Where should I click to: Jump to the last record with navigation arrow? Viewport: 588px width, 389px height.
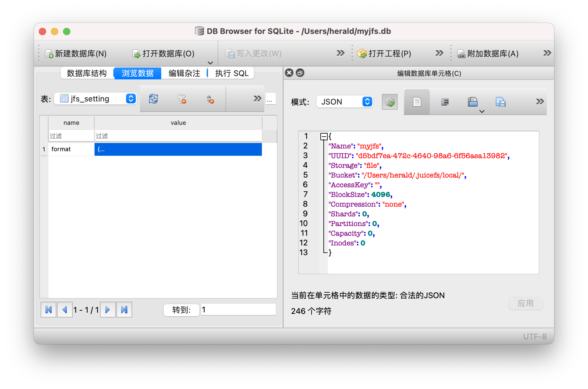point(124,310)
